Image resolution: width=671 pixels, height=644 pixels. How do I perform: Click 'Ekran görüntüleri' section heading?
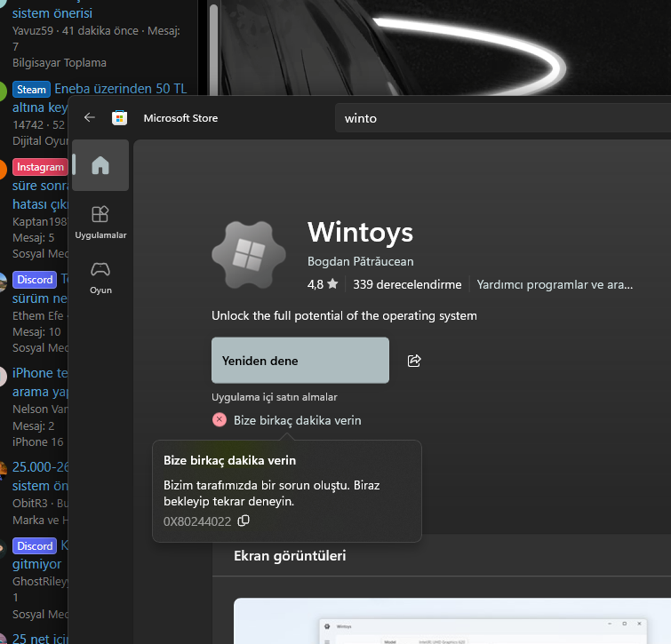point(290,555)
